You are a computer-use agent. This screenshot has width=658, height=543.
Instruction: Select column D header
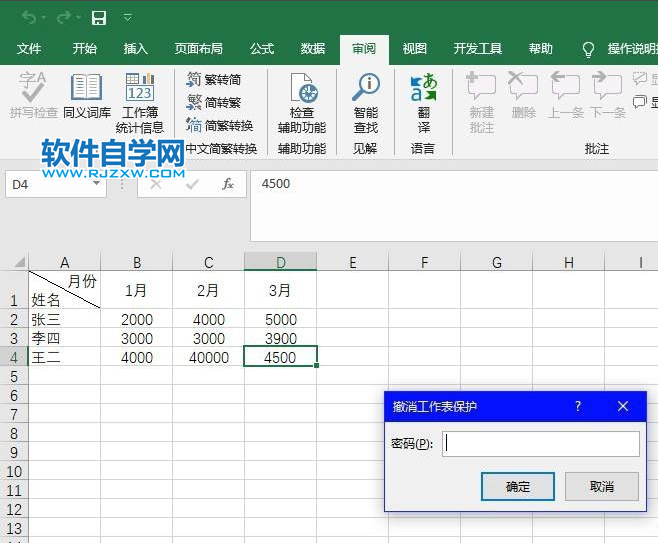(280, 262)
